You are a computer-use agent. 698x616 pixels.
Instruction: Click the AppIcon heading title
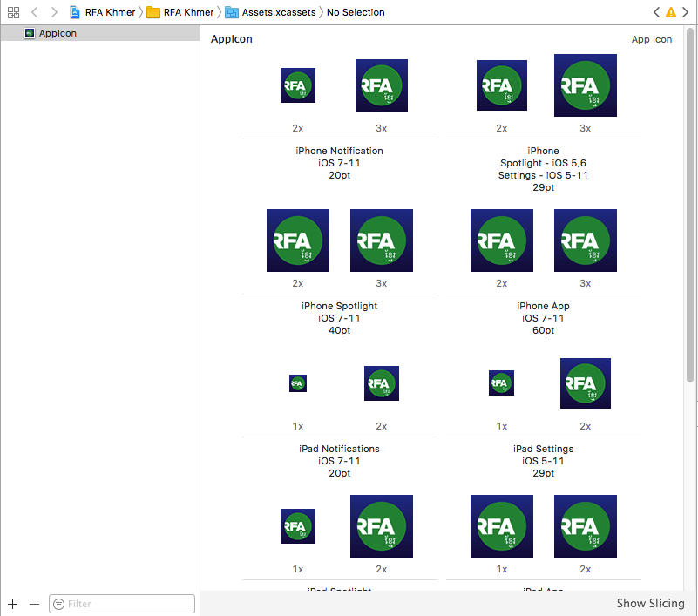[x=232, y=39]
